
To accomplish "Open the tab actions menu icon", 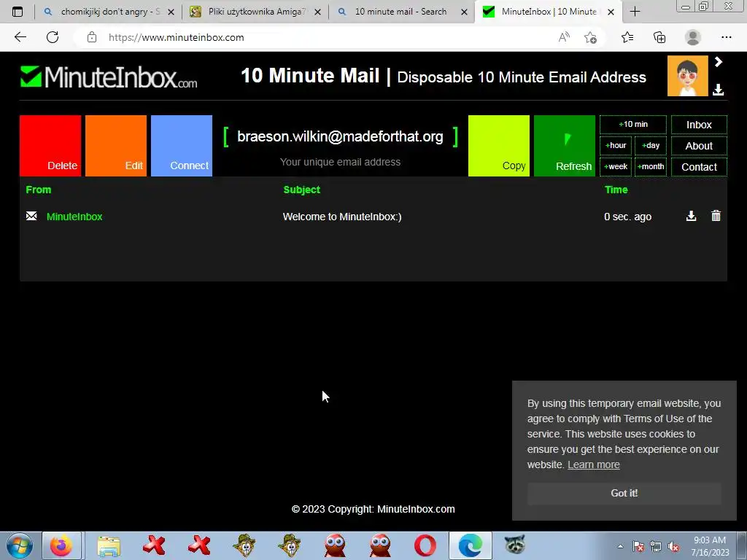I will click(18, 12).
